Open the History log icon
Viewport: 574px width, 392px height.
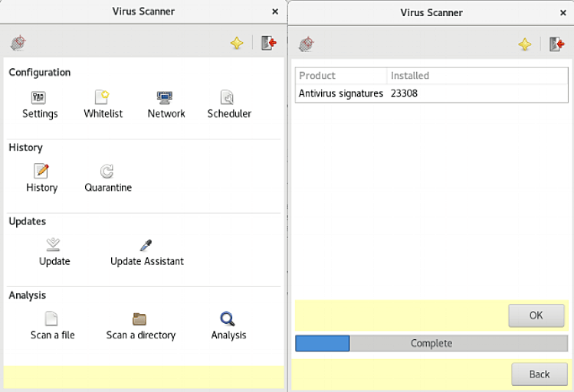(x=41, y=171)
